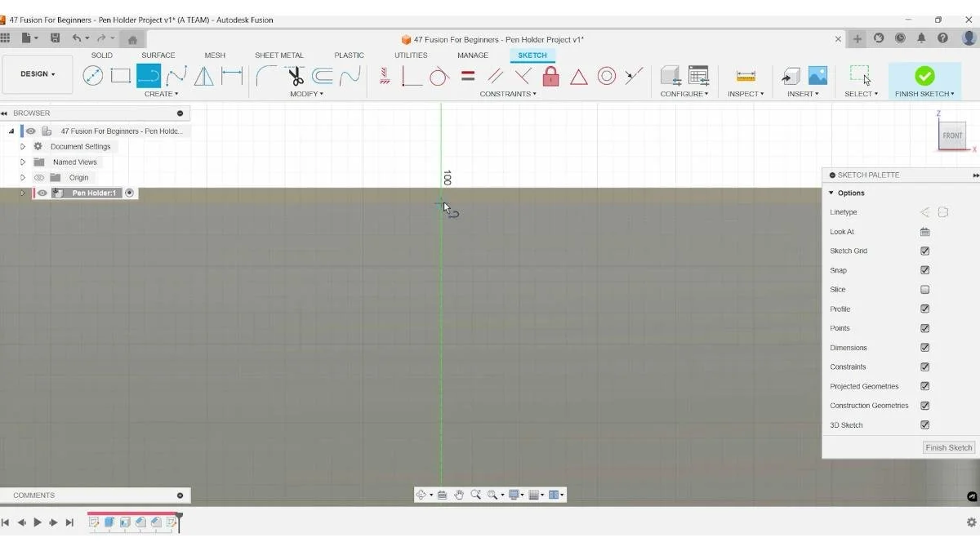Image resolution: width=980 pixels, height=551 pixels.
Task: Switch to the SURFACE tab
Action: [158, 56]
